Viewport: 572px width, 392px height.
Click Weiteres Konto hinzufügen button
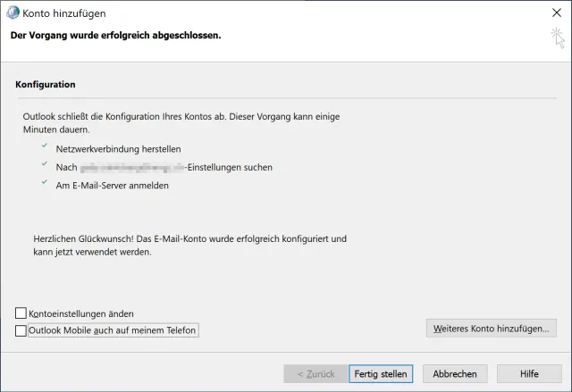[491, 329]
